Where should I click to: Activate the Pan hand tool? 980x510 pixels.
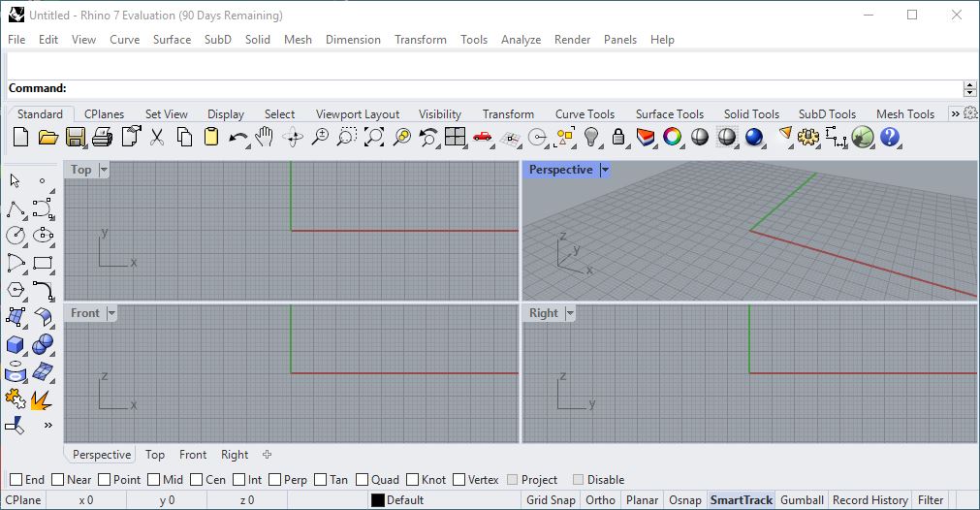pos(265,137)
